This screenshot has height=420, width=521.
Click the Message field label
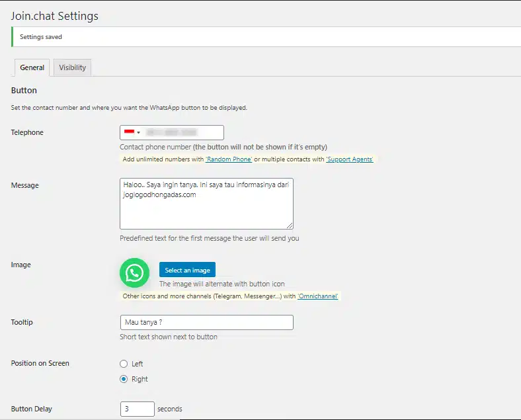coord(25,185)
